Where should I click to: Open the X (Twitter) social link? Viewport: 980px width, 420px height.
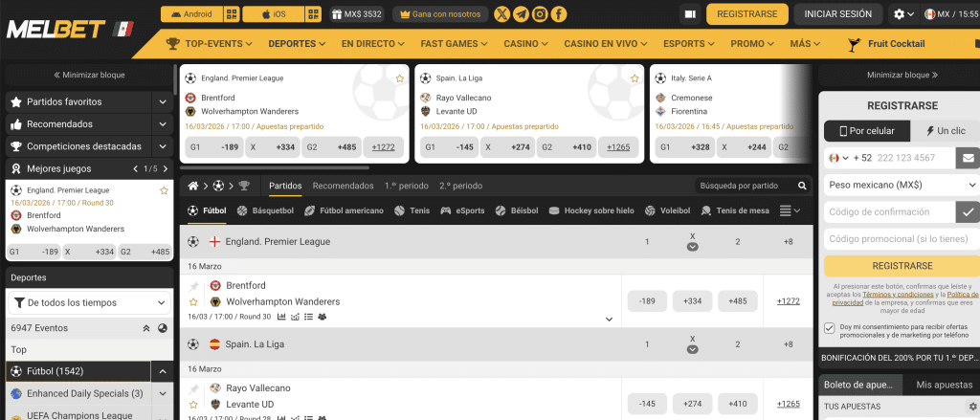[x=501, y=13]
